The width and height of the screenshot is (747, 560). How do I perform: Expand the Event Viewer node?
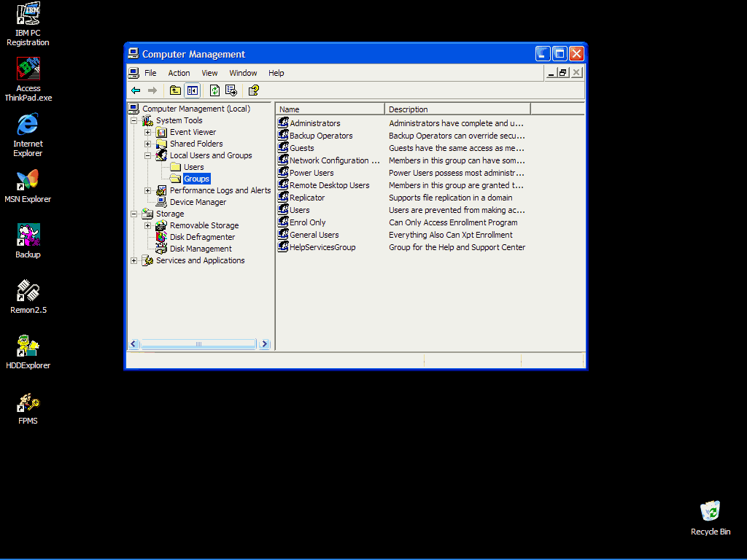coord(147,132)
